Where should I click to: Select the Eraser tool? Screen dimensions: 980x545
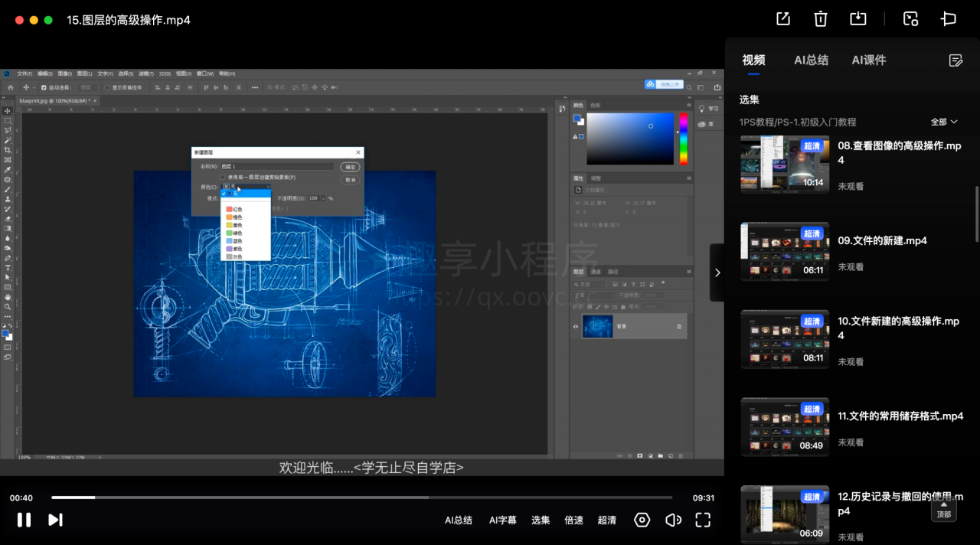(8, 218)
